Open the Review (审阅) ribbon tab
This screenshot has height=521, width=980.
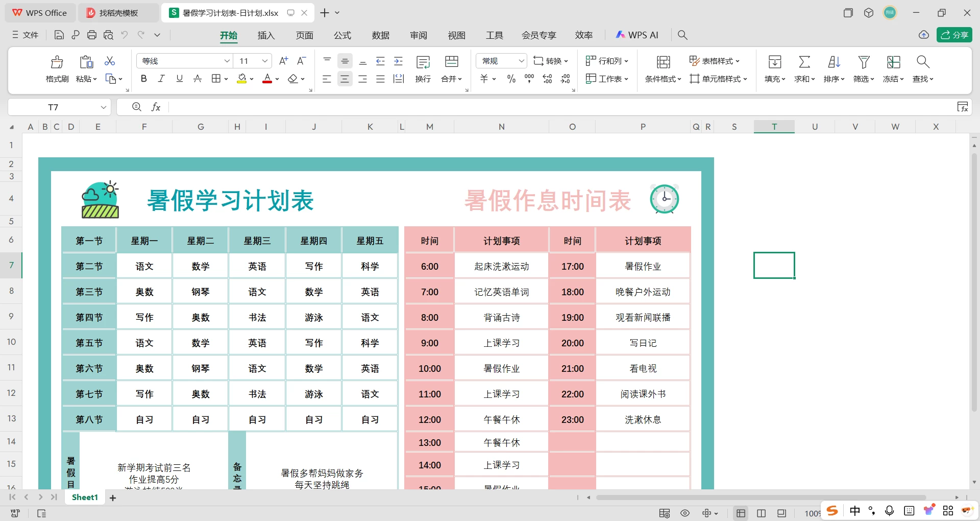419,35
